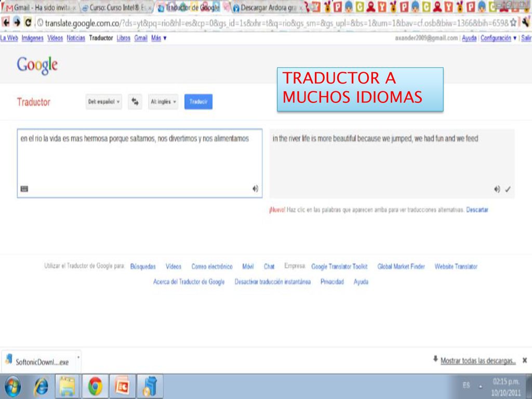Open PowerPoint from the taskbar

(122, 387)
